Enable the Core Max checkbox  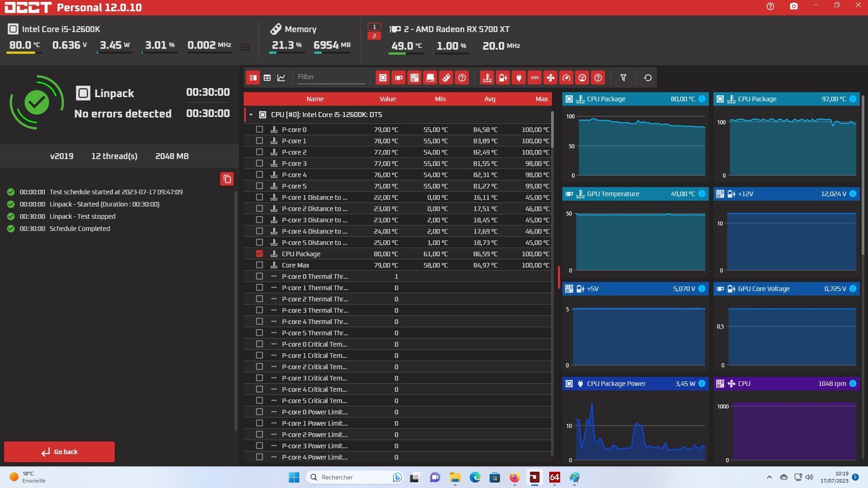click(x=259, y=265)
